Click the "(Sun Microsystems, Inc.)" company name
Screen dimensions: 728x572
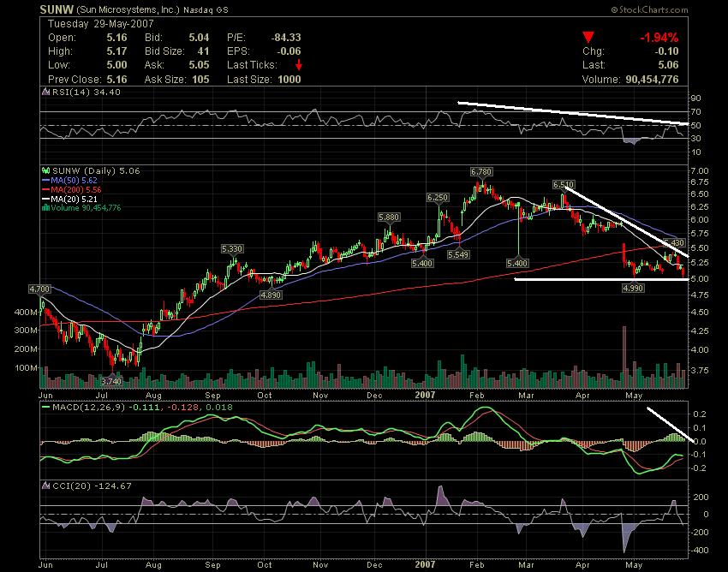[x=128, y=9]
